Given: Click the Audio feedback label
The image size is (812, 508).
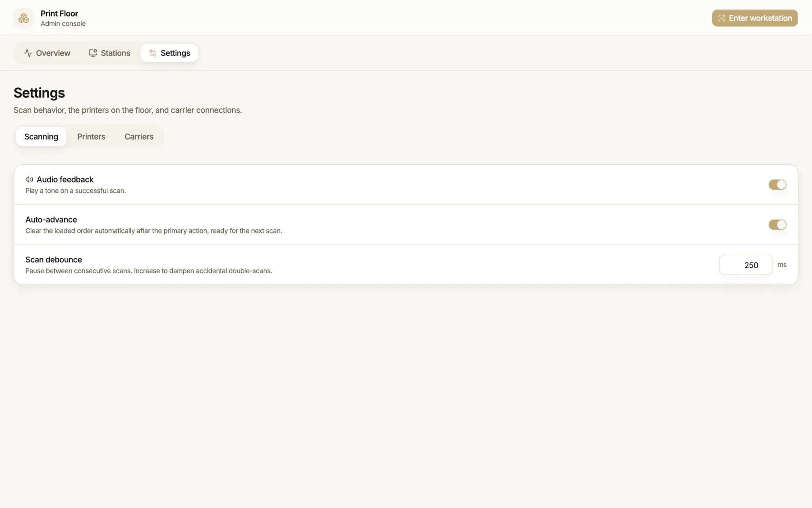Looking at the screenshot, I should point(65,180).
